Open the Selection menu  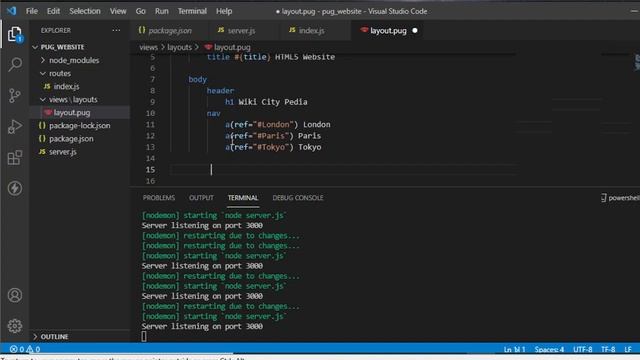[x=84, y=11]
